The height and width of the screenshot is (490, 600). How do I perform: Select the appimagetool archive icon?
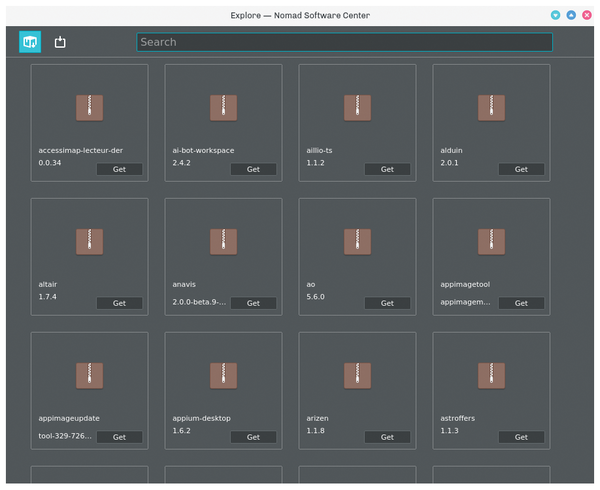491,242
